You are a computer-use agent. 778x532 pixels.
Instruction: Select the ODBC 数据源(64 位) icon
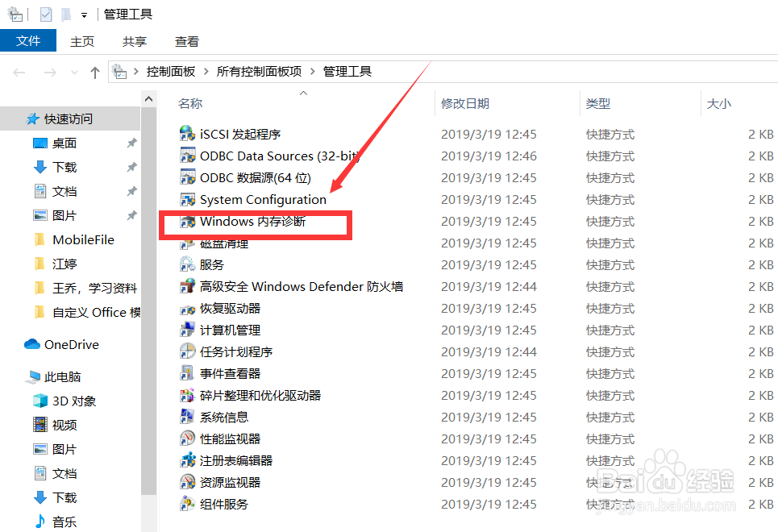click(187, 177)
